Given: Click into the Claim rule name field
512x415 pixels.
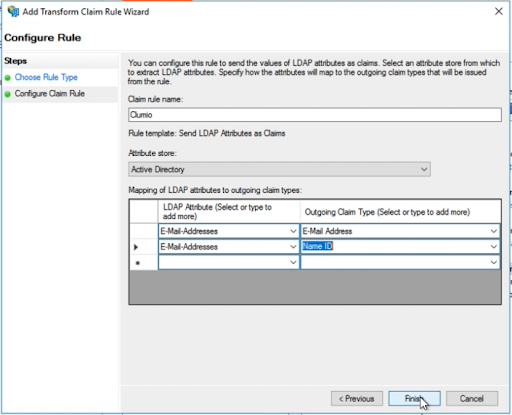Looking at the screenshot, I should (x=315, y=115).
